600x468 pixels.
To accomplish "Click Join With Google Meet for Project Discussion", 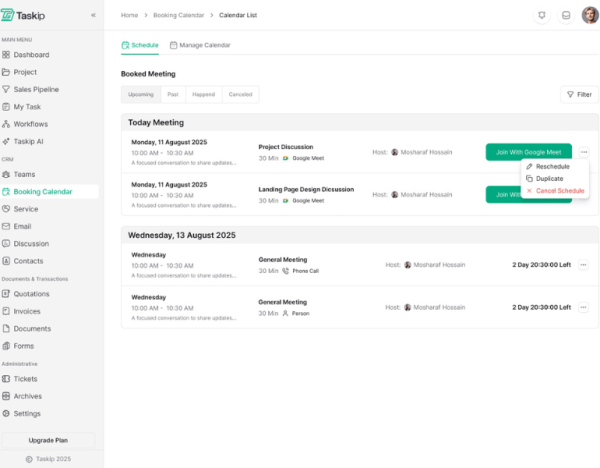I will coord(528,152).
